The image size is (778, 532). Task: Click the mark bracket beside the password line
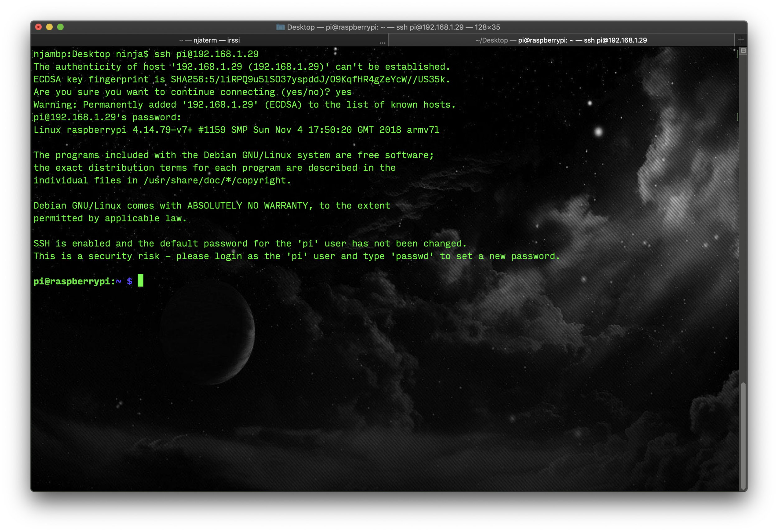[32, 117]
